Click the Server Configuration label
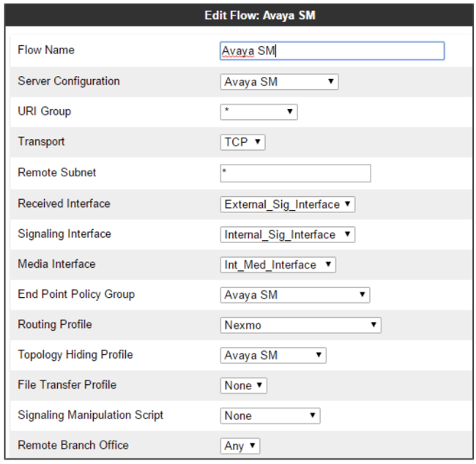Viewport: 476px width, 464px height. [x=69, y=81]
